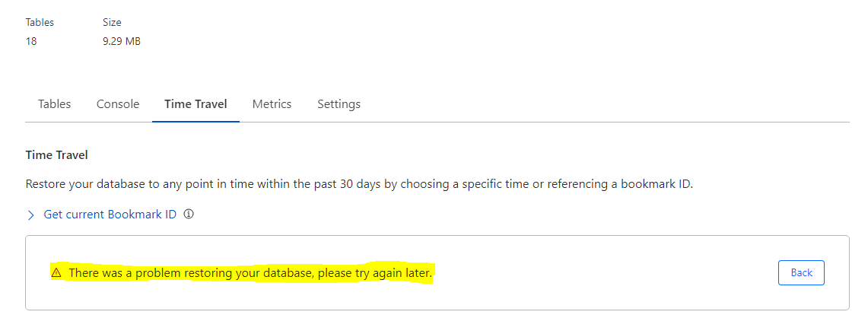Go to the Metrics tab
This screenshot has width=868, height=334.
pyautogui.click(x=272, y=104)
